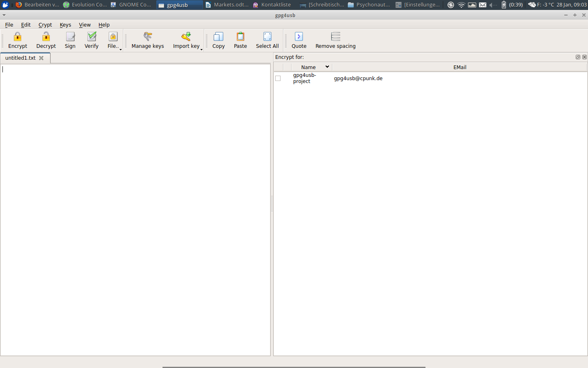Close the untitled1.txt tab
The image size is (588, 368).
(x=41, y=58)
